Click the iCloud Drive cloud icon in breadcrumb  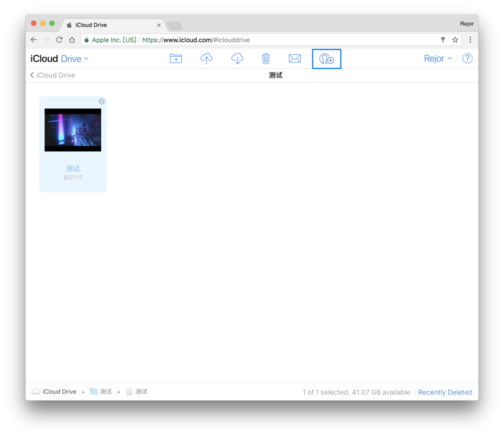click(36, 391)
